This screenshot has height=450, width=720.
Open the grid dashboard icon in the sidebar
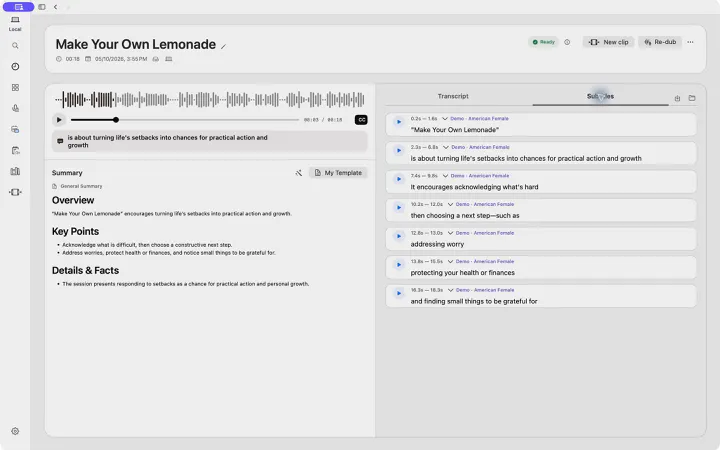pyautogui.click(x=15, y=87)
